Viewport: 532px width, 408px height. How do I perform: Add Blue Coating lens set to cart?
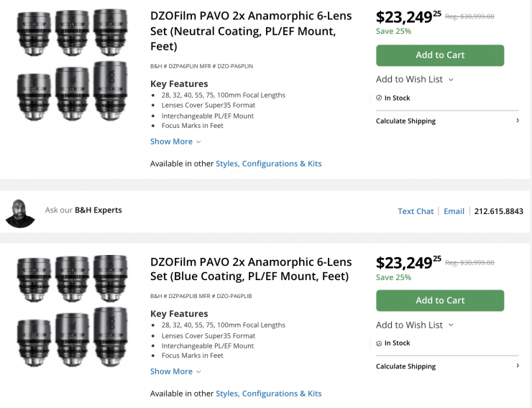click(x=440, y=300)
